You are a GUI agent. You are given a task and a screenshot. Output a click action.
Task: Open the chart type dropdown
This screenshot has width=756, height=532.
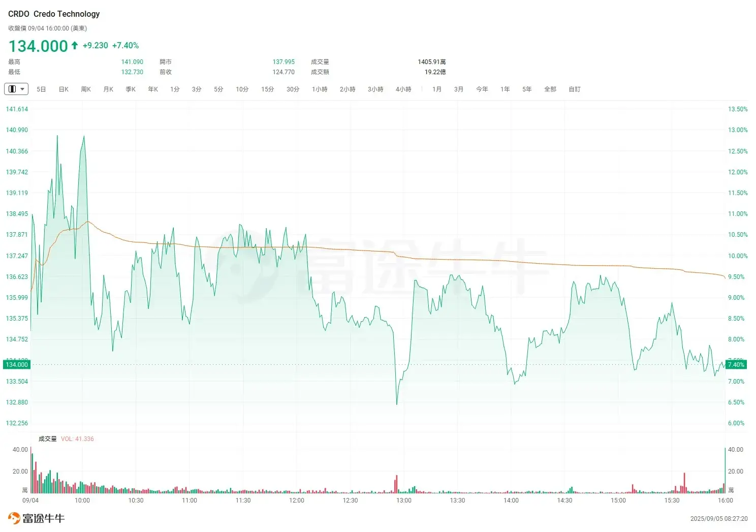tap(16, 89)
